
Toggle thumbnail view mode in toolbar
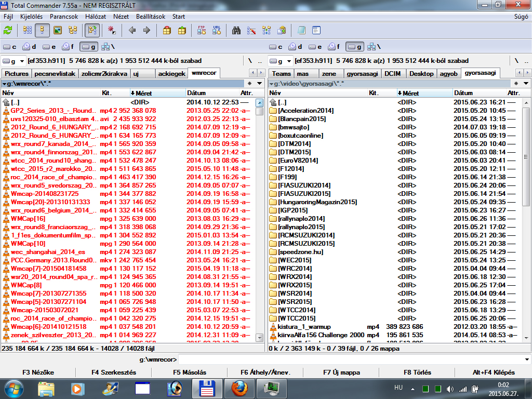[x=58, y=31]
